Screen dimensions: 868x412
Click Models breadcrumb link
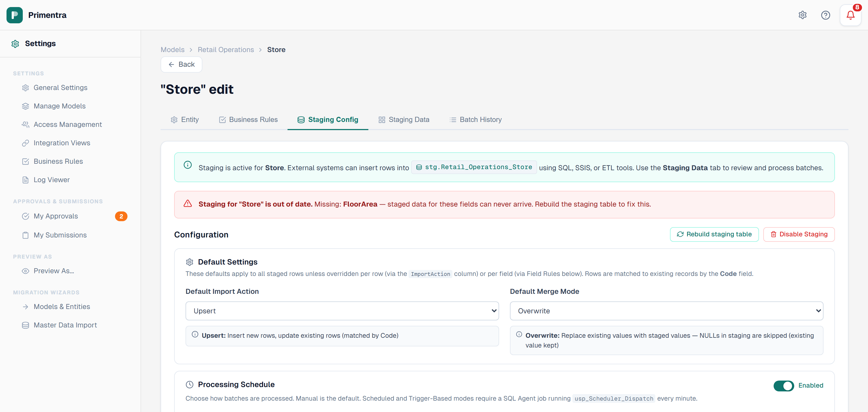[173, 50]
